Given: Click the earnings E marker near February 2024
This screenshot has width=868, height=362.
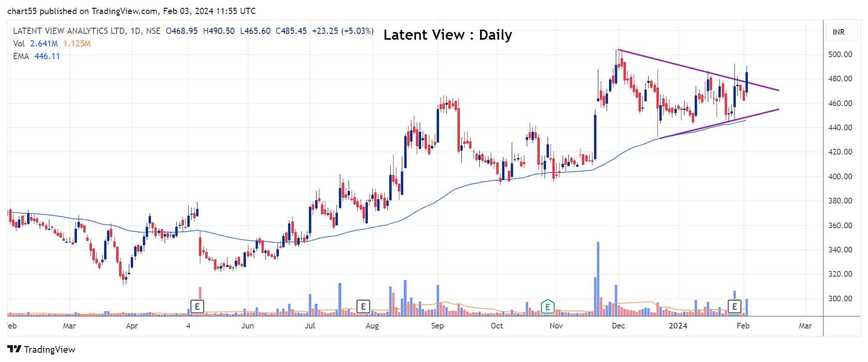Looking at the screenshot, I should [x=734, y=306].
